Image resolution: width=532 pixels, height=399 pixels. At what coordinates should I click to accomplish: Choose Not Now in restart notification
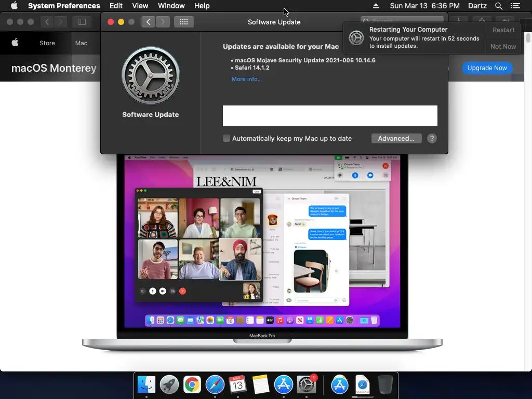[503, 46]
